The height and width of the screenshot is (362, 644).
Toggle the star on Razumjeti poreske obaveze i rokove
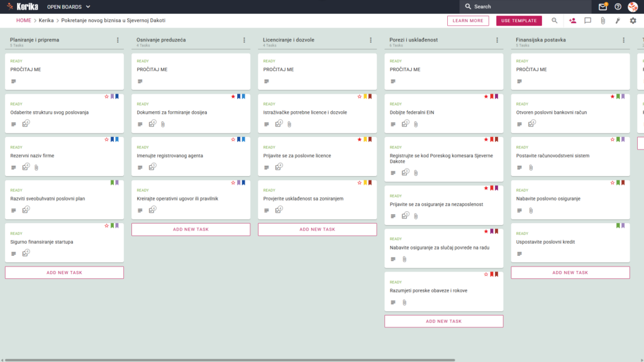(x=486, y=274)
